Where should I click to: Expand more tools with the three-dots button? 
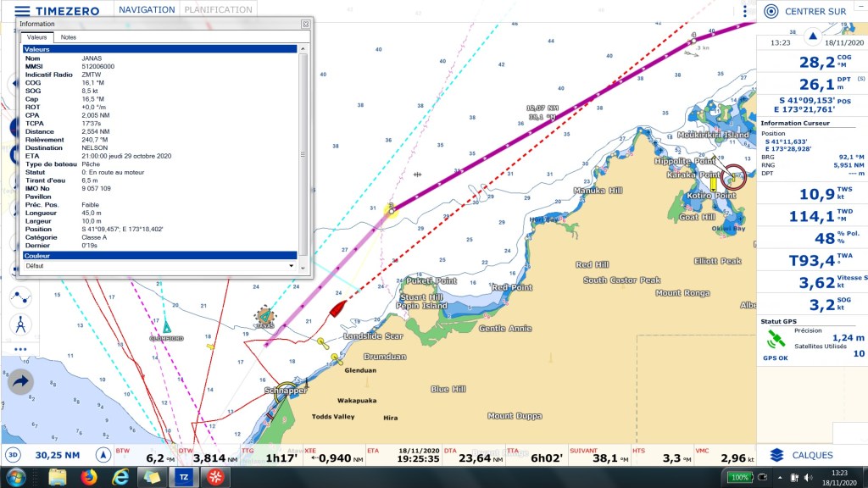tap(20, 349)
